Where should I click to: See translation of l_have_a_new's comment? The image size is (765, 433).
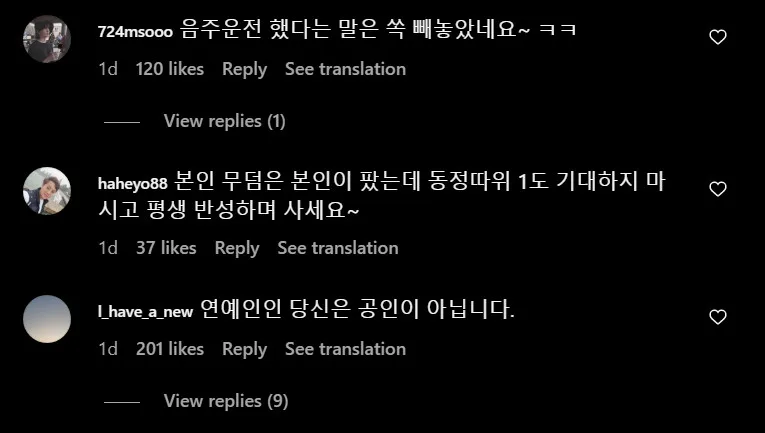(x=345, y=349)
